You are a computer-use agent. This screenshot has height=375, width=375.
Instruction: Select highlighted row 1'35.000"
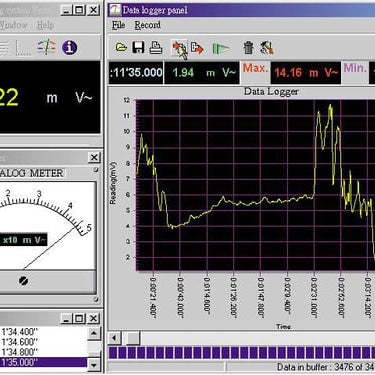(43, 362)
